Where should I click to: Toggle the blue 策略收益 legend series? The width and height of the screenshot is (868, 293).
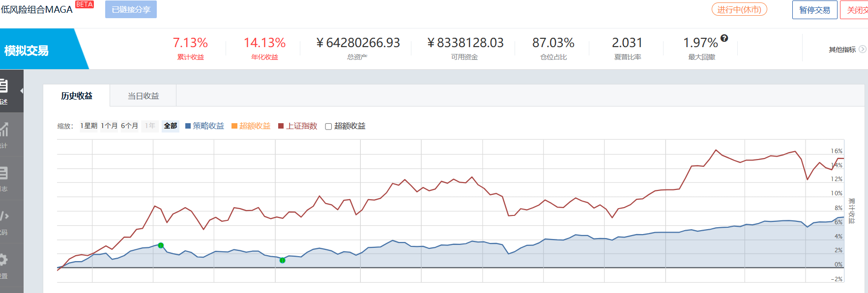pos(204,126)
